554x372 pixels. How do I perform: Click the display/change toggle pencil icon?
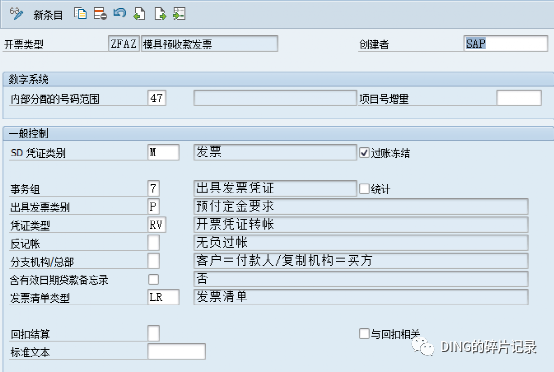click(16, 14)
